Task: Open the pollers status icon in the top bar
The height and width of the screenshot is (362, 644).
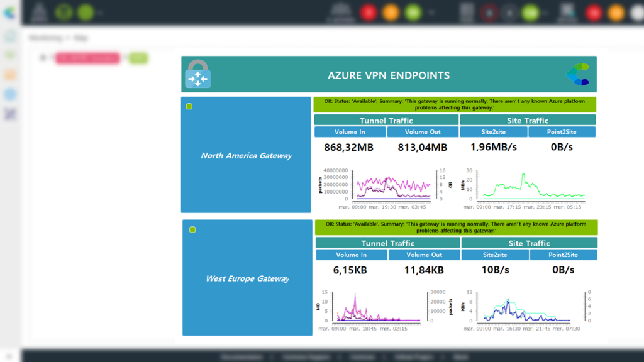Action: pos(39,12)
